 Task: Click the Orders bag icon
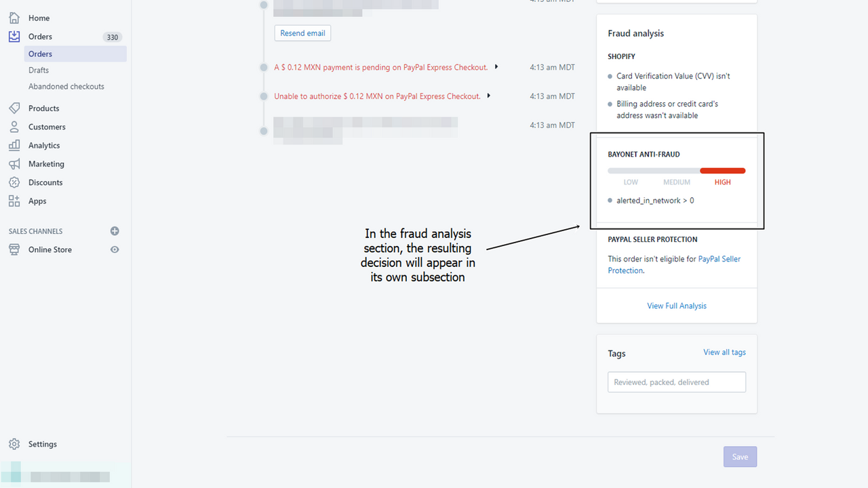tap(14, 37)
